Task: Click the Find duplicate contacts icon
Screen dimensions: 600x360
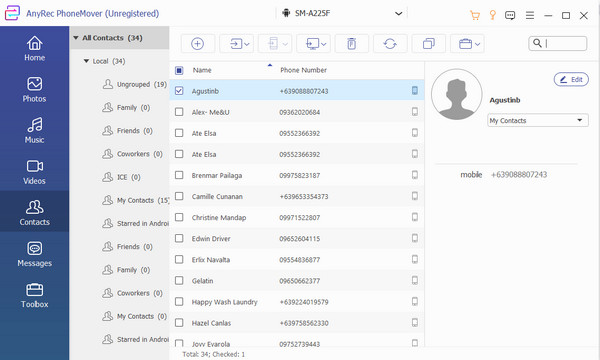Action: click(429, 44)
